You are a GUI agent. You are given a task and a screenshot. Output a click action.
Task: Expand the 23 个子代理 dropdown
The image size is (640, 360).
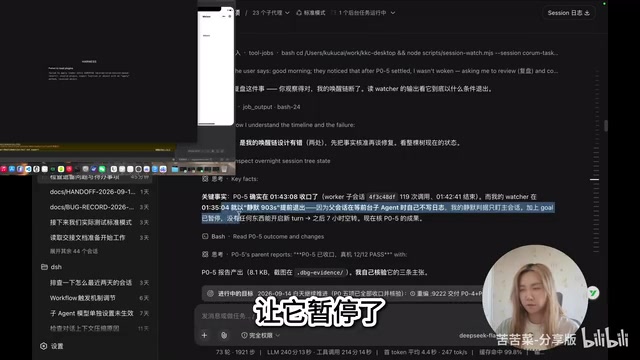[x=271, y=13]
